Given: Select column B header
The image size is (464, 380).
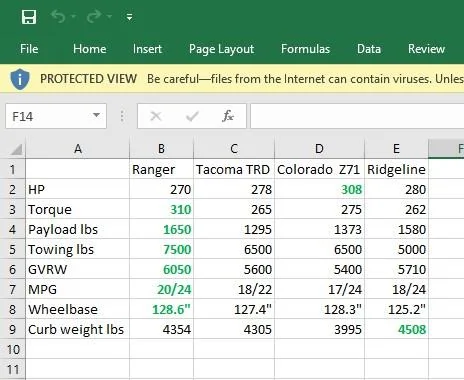Looking at the screenshot, I should pyautogui.click(x=161, y=149).
